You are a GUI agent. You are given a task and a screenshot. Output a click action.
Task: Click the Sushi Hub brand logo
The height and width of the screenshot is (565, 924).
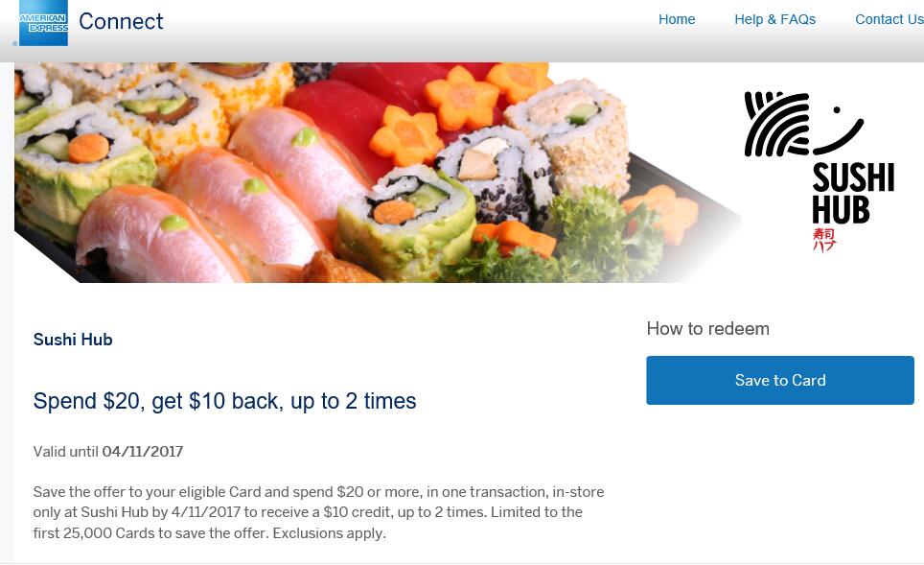point(820,172)
